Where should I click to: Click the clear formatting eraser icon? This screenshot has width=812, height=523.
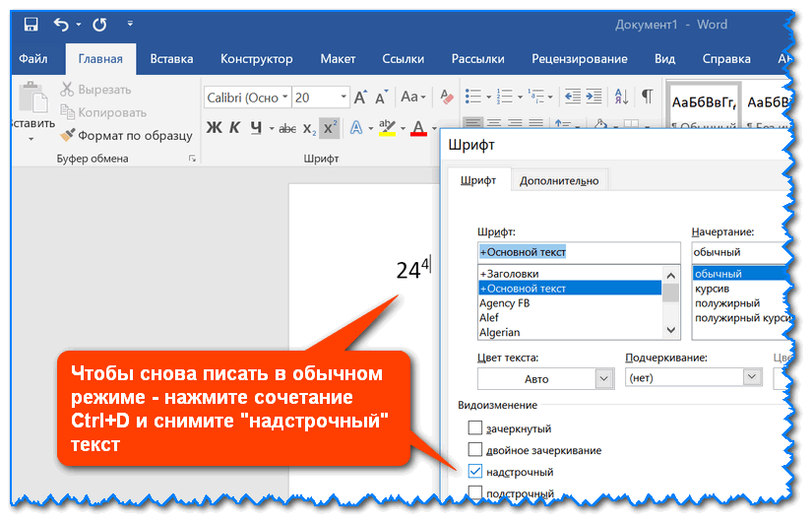pos(447,98)
